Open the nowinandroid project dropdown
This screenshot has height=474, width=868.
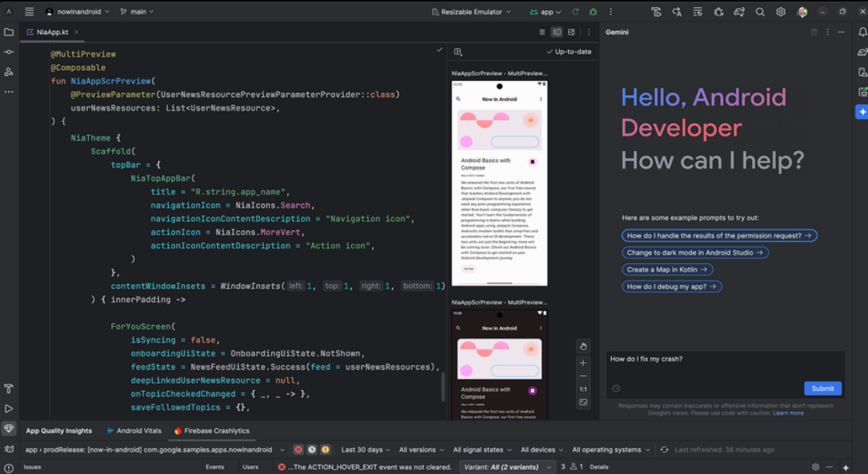[x=78, y=12]
